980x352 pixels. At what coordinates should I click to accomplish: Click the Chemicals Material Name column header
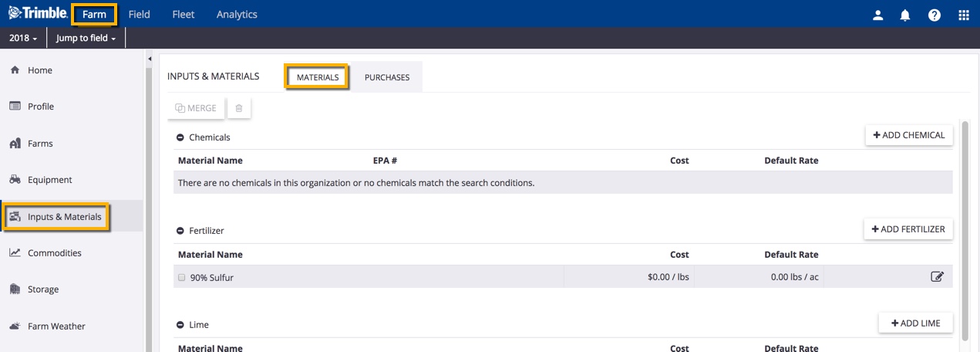tap(210, 161)
